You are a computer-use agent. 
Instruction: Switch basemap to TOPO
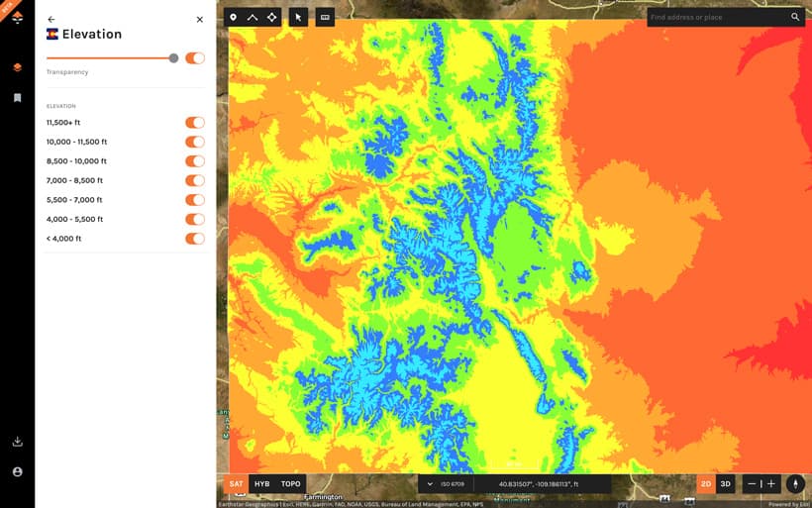[290, 483]
